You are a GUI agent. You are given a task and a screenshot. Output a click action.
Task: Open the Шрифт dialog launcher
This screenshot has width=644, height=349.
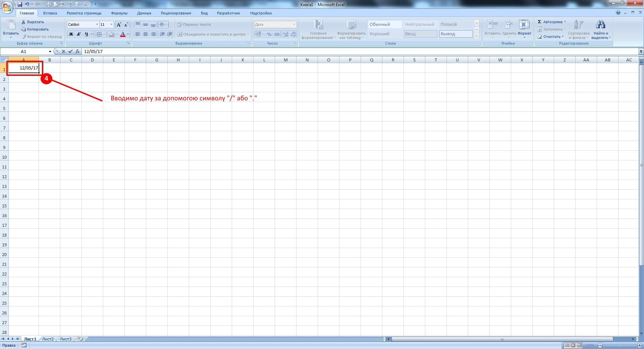[128, 43]
